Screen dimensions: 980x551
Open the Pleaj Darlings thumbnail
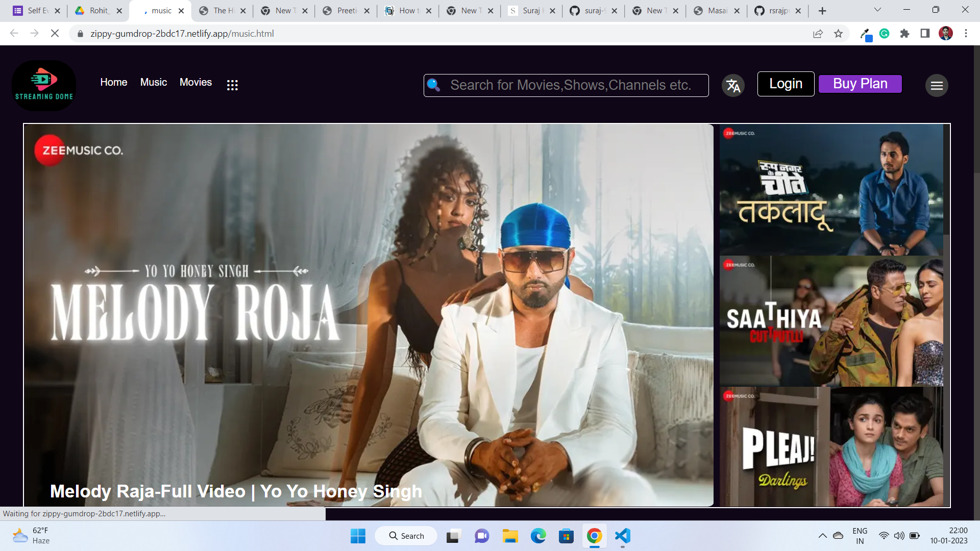(x=831, y=446)
